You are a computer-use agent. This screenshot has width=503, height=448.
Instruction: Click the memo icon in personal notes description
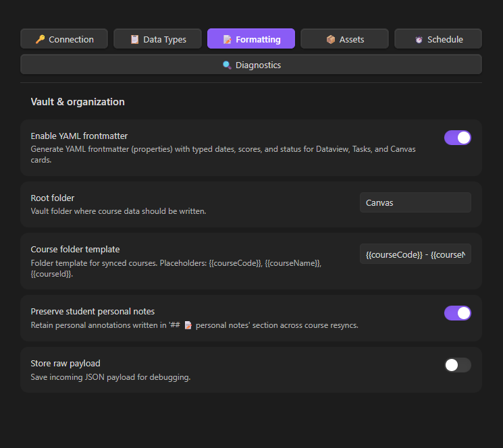pos(188,325)
